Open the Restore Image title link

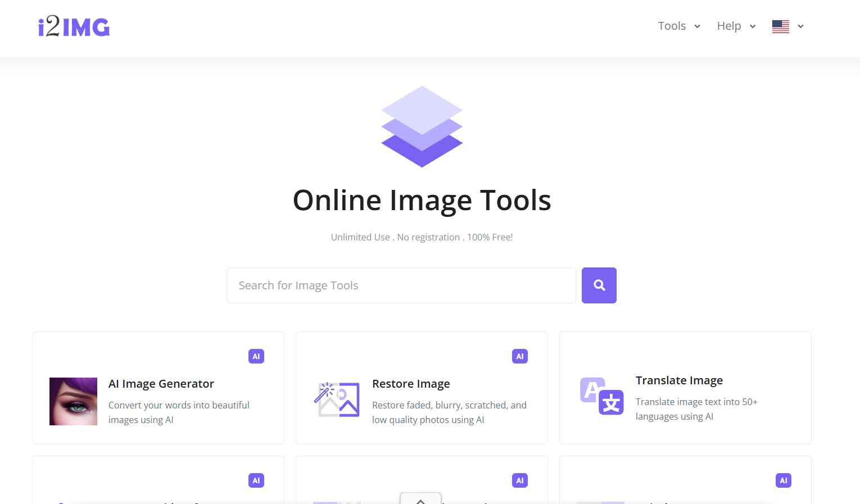pyautogui.click(x=411, y=384)
